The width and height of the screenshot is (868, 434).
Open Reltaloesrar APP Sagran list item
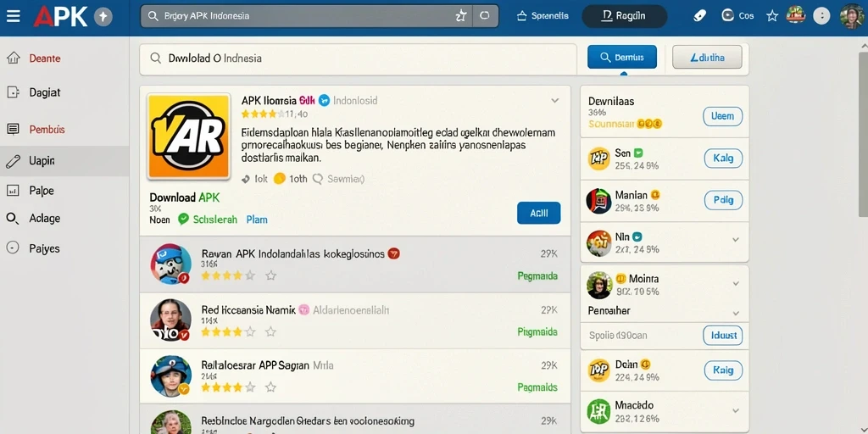tap(355, 376)
